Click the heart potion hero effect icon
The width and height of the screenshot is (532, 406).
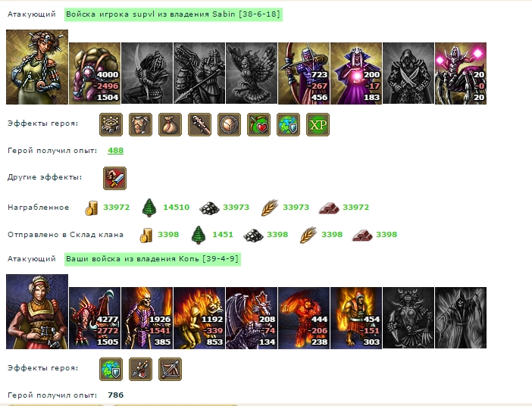258,125
